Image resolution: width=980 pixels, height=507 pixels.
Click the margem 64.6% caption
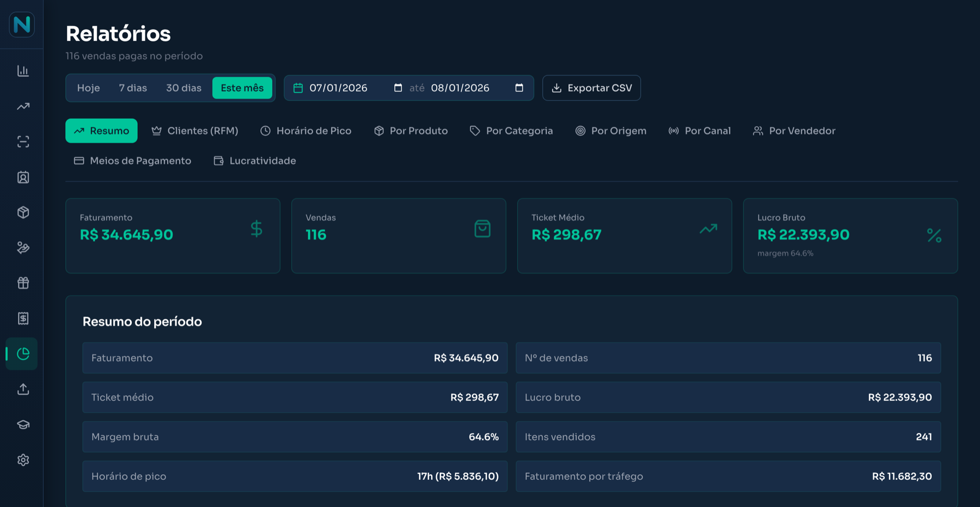click(x=785, y=253)
